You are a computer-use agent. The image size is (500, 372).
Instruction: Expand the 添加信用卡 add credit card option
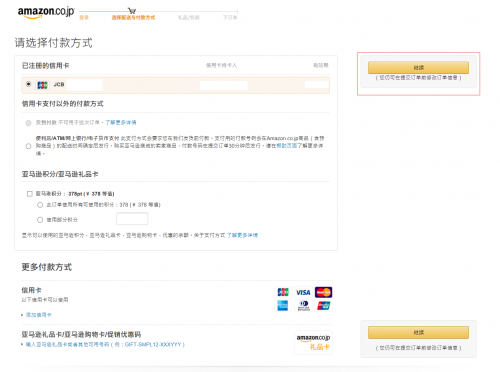38,315
